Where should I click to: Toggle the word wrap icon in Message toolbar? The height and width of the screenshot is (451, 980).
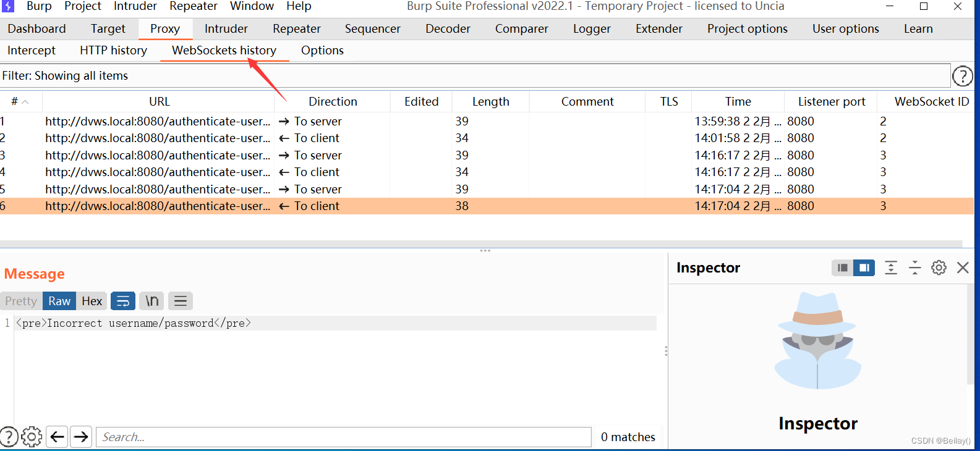pyautogui.click(x=123, y=301)
